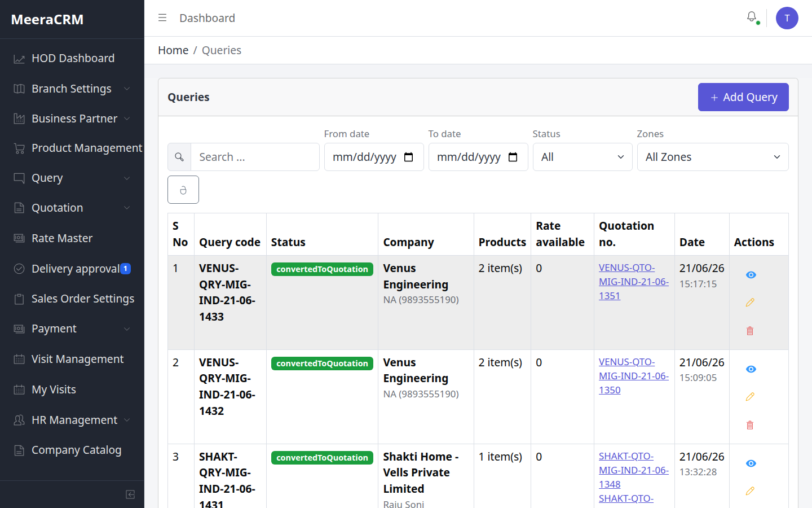
Task: Expand Payment menu chevron
Action: pyautogui.click(x=127, y=329)
